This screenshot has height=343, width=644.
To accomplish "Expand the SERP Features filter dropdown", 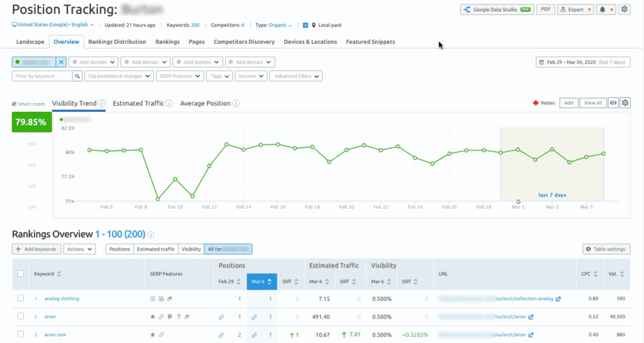I will (180, 76).
